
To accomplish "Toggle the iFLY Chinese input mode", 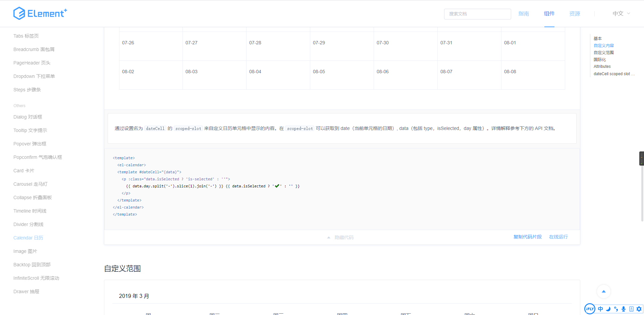I will point(600,309).
